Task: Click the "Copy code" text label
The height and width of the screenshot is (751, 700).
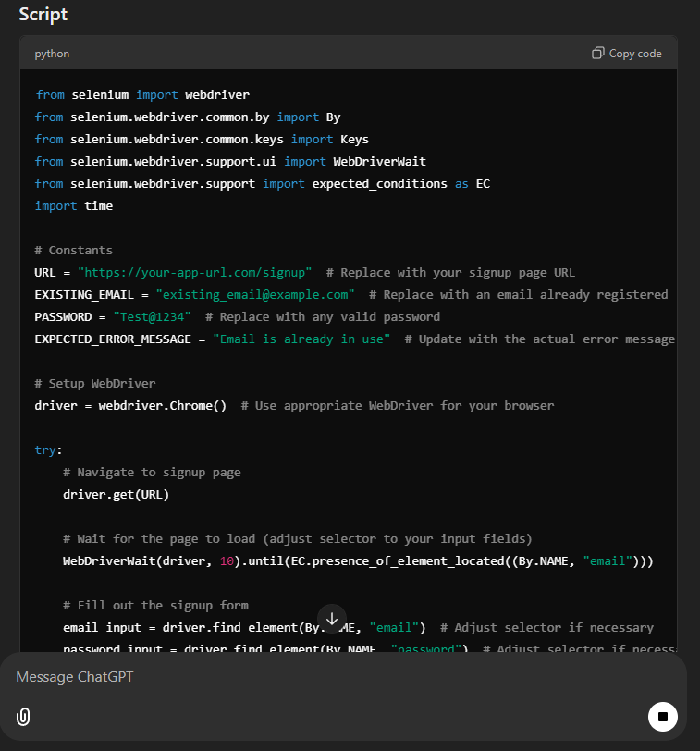Action: coord(635,54)
